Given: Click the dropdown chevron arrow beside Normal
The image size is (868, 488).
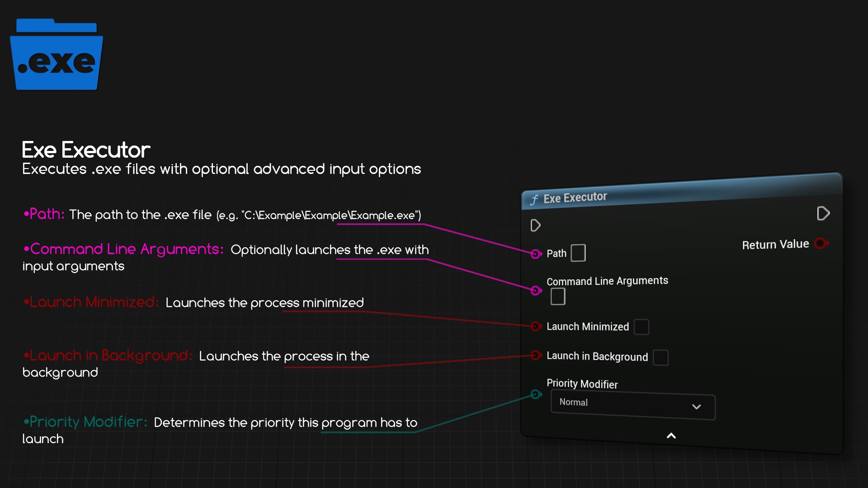Looking at the screenshot, I should [696, 407].
